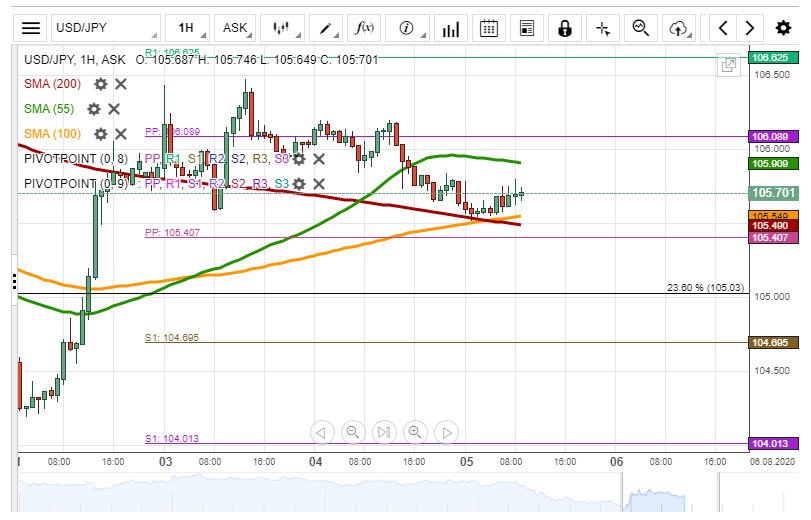
Task: Click the 04 date axis label
Action: (x=316, y=462)
